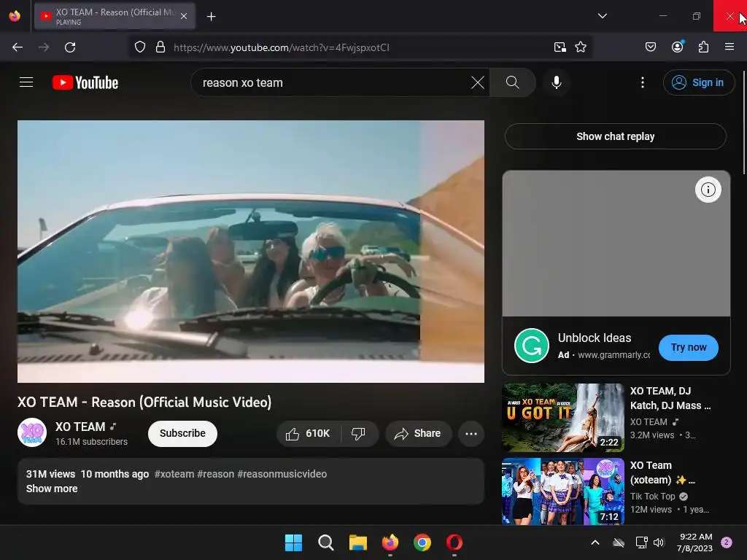Open a new browser tab
Viewport: 747px width, 560px height.
pyautogui.click(x=211, y=17)
